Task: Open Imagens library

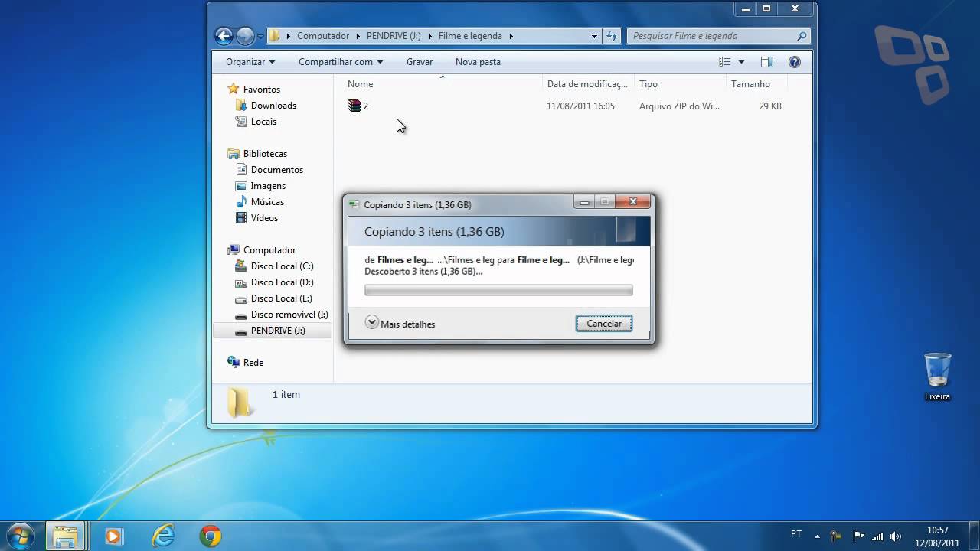Action: 268,186
